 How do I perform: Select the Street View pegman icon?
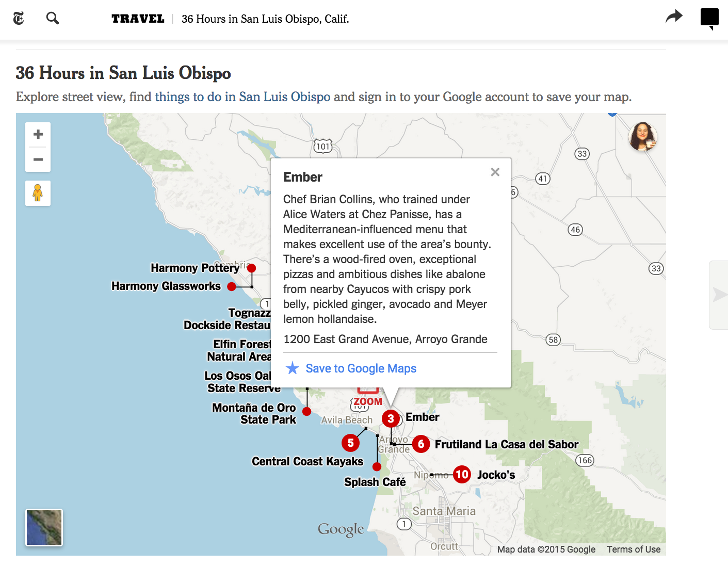click(x=38, y=193)
